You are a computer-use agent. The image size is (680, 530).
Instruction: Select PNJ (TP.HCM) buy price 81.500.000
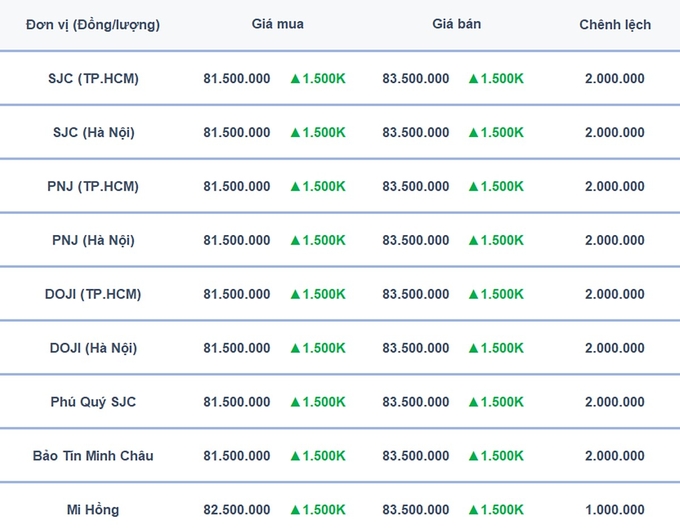pyautogui.click(x=237, y=186)
